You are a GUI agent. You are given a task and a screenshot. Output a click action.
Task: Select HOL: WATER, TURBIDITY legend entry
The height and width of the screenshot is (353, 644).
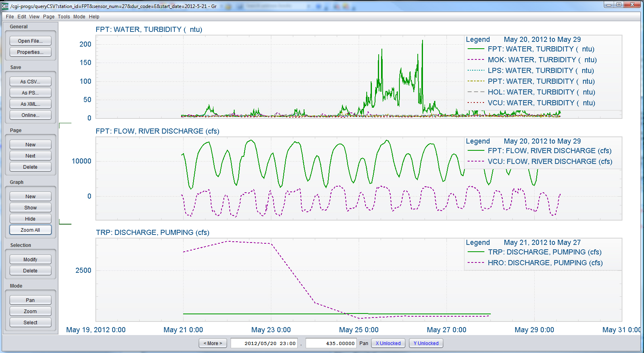pyautogui.click(x=541, y=92)
